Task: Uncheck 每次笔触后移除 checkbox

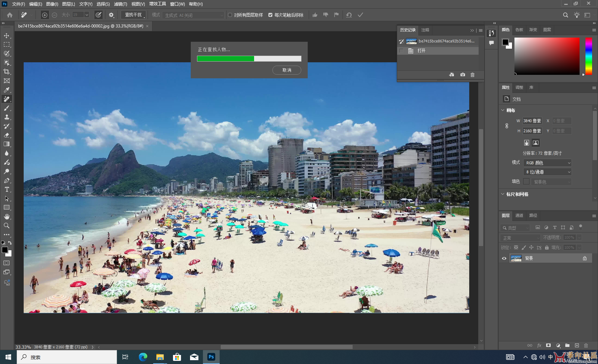Action: pyautogui.click(x=270, y=15)
